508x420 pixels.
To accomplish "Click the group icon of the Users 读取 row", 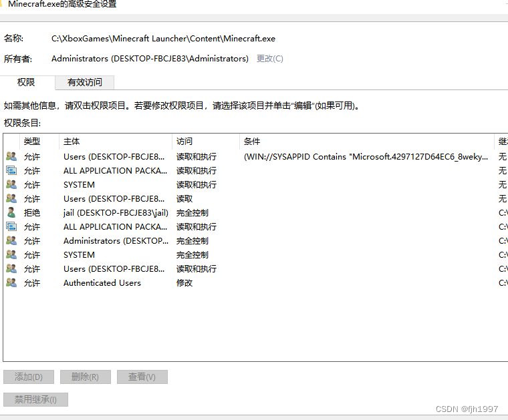I will tap(11, 199).
